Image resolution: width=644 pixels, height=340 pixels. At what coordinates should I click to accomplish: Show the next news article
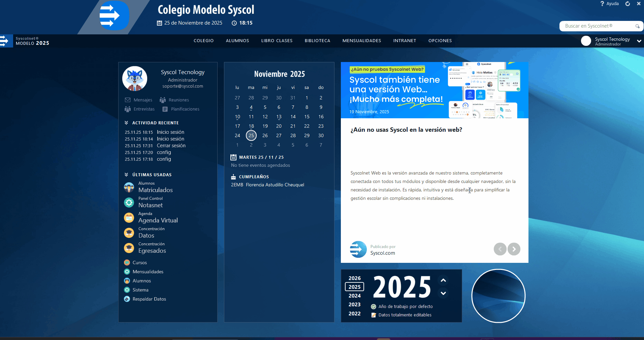[x=514, y=249]
